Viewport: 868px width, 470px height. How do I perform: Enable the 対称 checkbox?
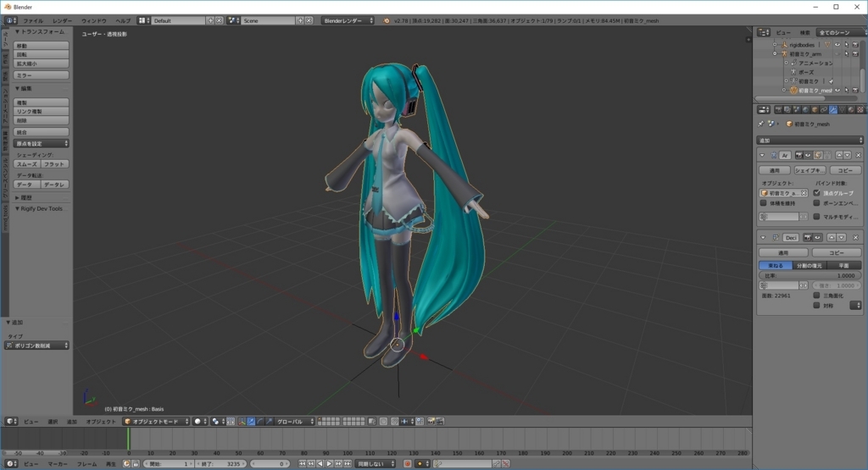click(x=816, y=305)
